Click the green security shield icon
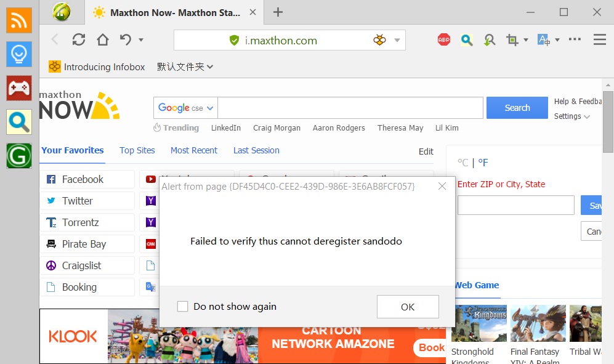The height and width of the screenshot is (364, 614). pos(234,41)
